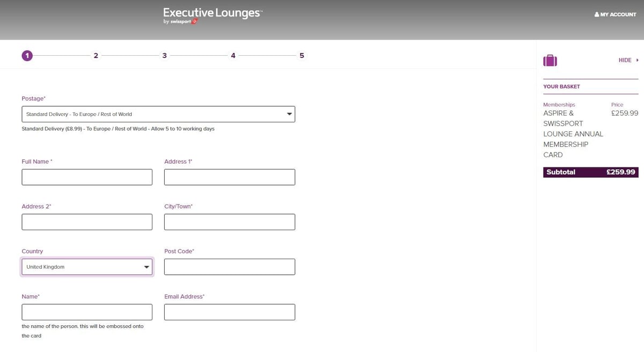Click the purple suitcase basket icon
Viewport: 644px width, 352px height.
550,61
